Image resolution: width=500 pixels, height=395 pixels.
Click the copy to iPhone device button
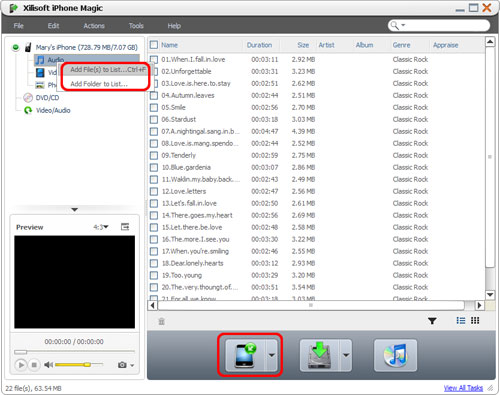click(x=245, y=355)
